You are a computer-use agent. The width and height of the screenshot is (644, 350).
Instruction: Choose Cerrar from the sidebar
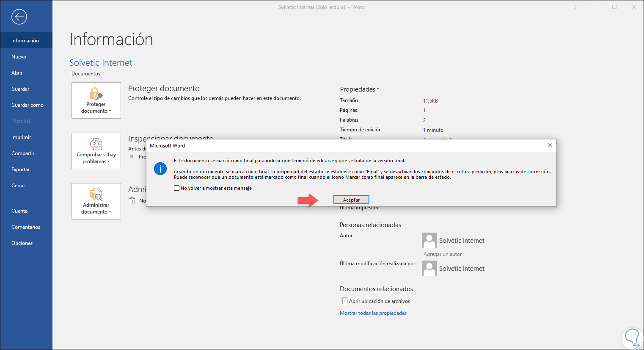26,186
